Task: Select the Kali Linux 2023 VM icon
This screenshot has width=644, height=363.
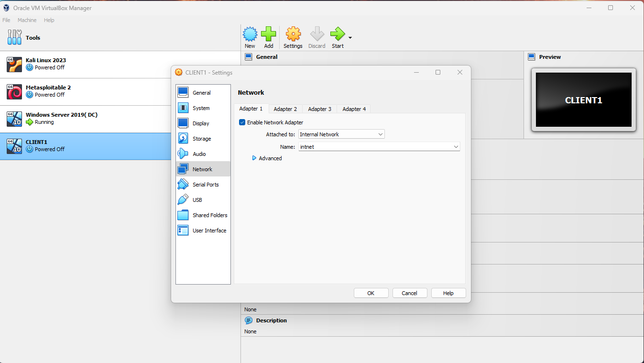Action: tap(14, 64)
